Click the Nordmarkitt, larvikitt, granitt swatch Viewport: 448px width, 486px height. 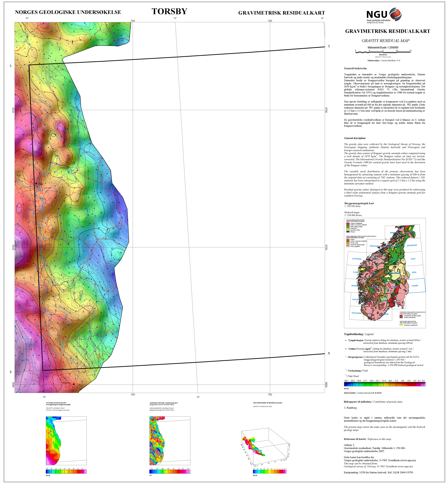tap(401, 316)
